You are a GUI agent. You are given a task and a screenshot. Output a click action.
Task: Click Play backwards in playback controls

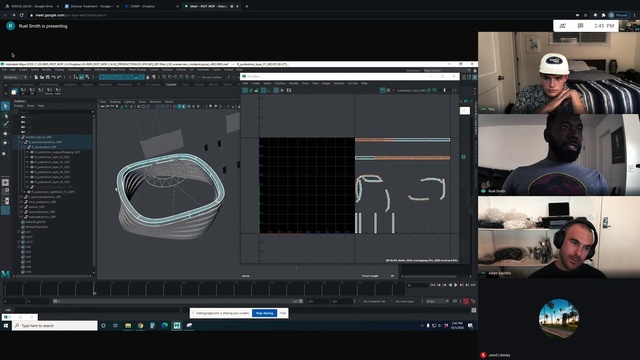click(x=450, y=285)
